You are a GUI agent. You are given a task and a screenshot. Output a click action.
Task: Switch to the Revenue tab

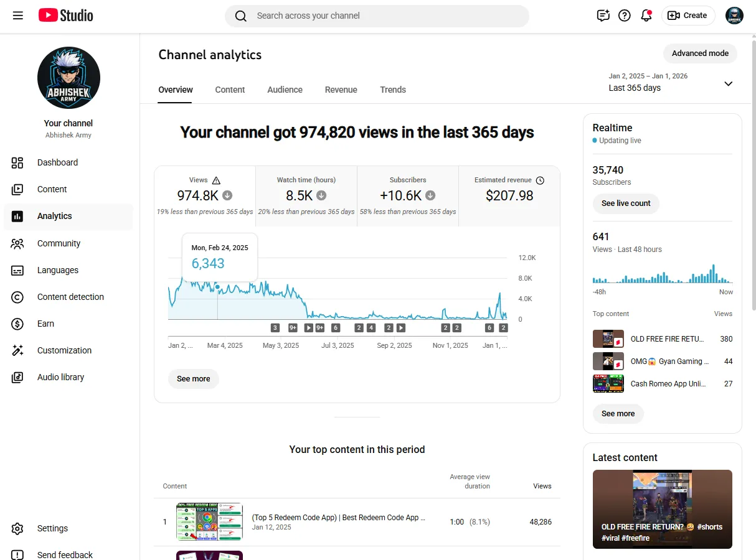click(x=341, y=90)
